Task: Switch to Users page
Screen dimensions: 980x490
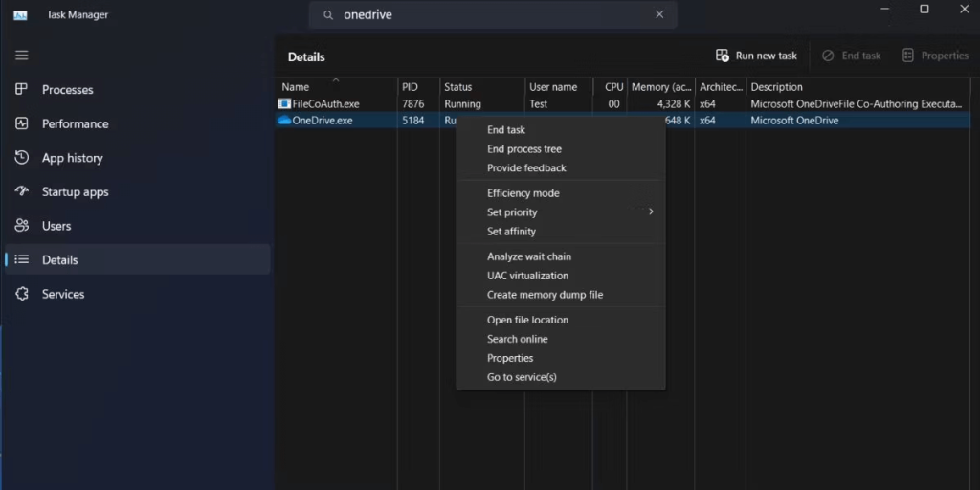Action: pos(138,226)
